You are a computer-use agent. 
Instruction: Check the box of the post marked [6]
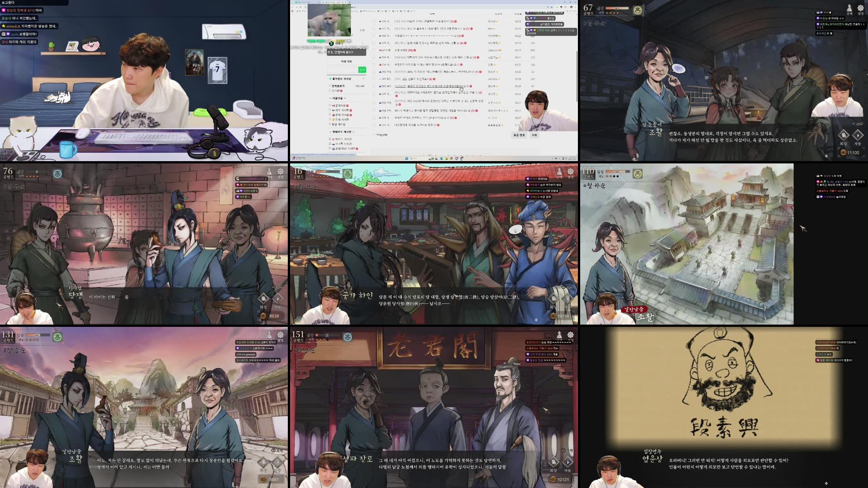[374, 79]
